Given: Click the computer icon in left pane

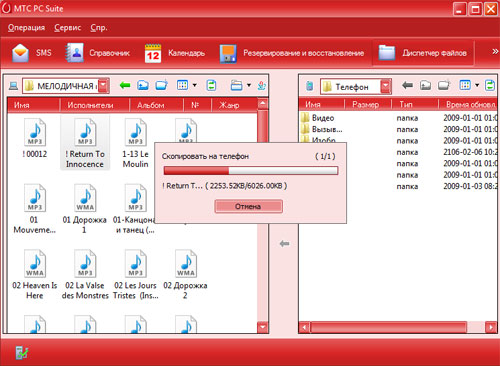Looking at the screenshot, I should click(x=13, y=86).
